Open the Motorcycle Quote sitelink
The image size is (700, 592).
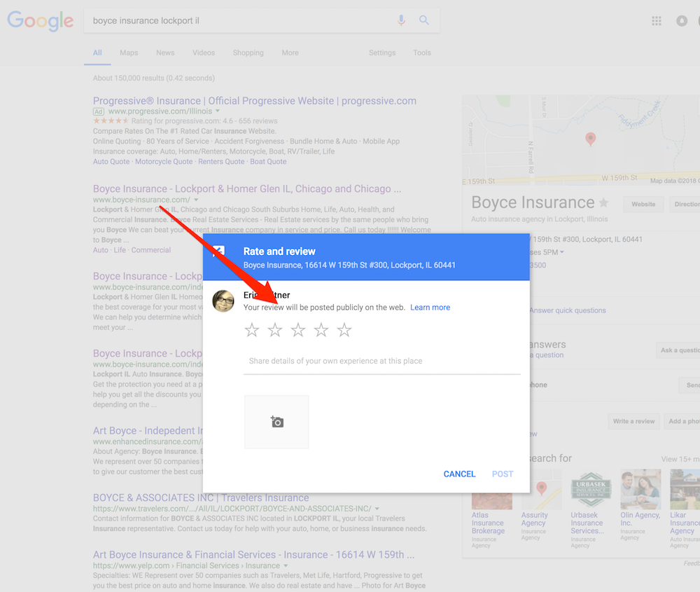pyautogui.click(x=164, y=162)
